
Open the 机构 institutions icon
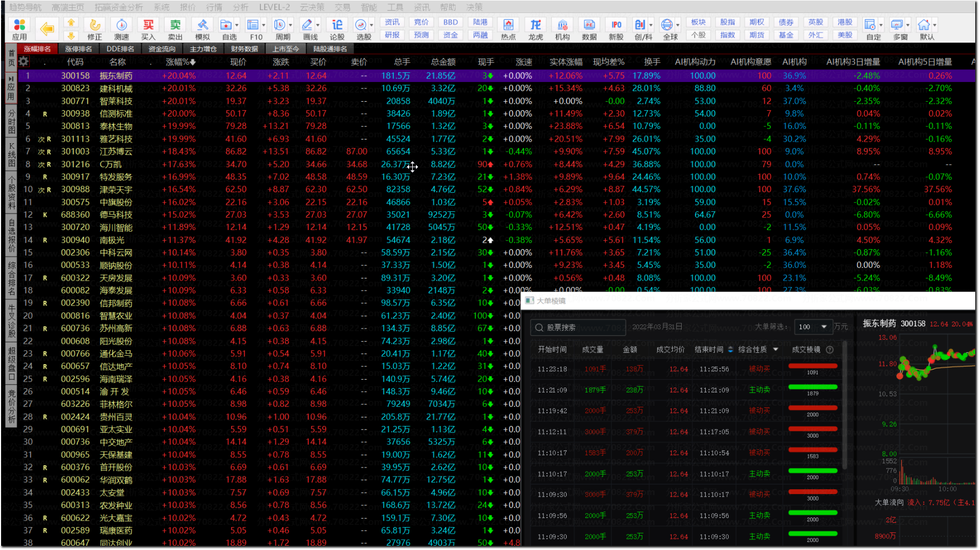coord(562,29)
